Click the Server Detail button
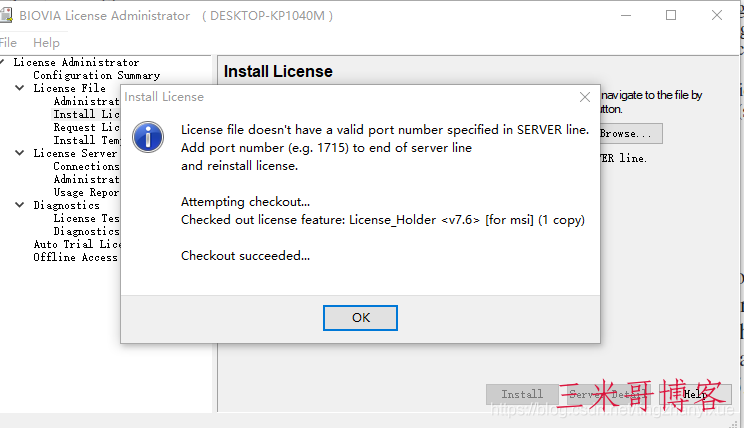Screen dimensions: 744x428 [x=607, y=394]
